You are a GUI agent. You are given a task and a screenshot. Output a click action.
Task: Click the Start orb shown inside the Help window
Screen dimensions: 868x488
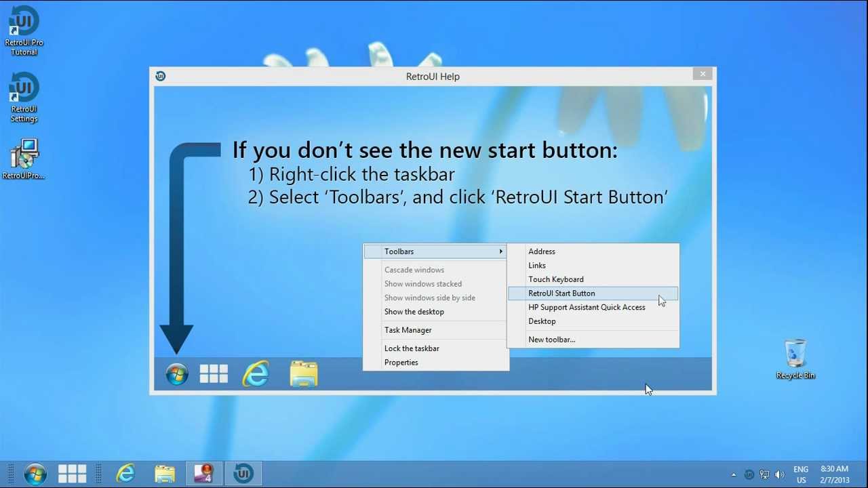click(x=177, y=374)
